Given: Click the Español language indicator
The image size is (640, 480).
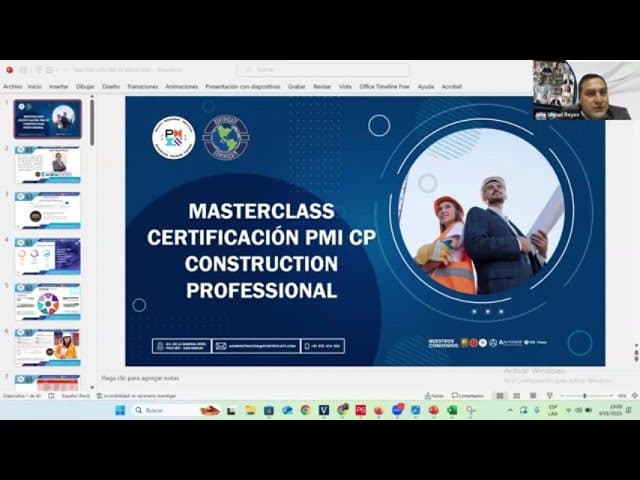Looking at the screenshot, I should point(76,396).
